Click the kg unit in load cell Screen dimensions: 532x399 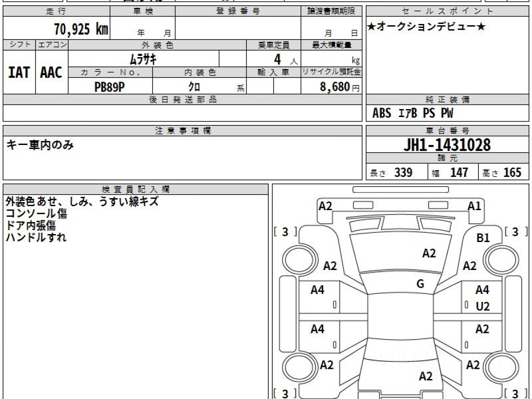click(356, 61)
